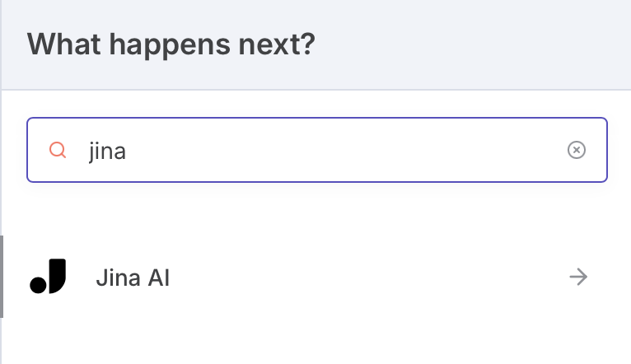Clear the search field with the X icon
This screenshot has width=631, height=364.
click(577, 150)
